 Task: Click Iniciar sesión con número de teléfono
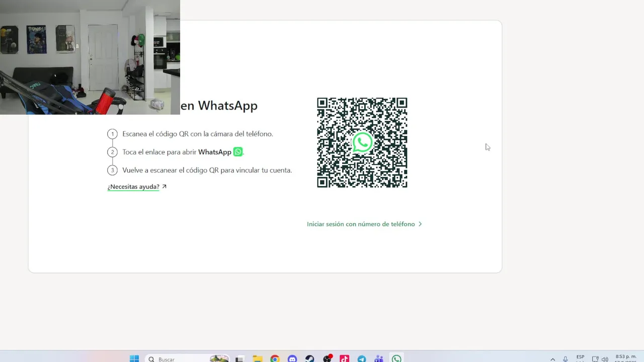361,224
